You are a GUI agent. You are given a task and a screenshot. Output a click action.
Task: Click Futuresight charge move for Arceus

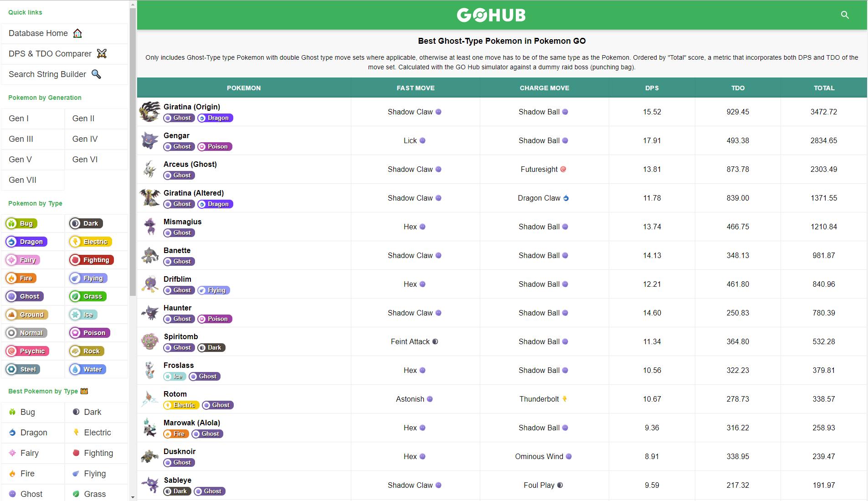(543, 169)
